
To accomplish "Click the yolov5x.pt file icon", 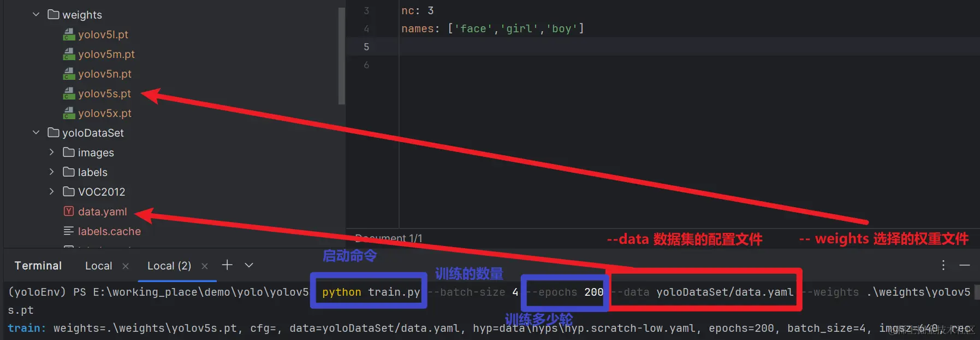I will 69,114.
